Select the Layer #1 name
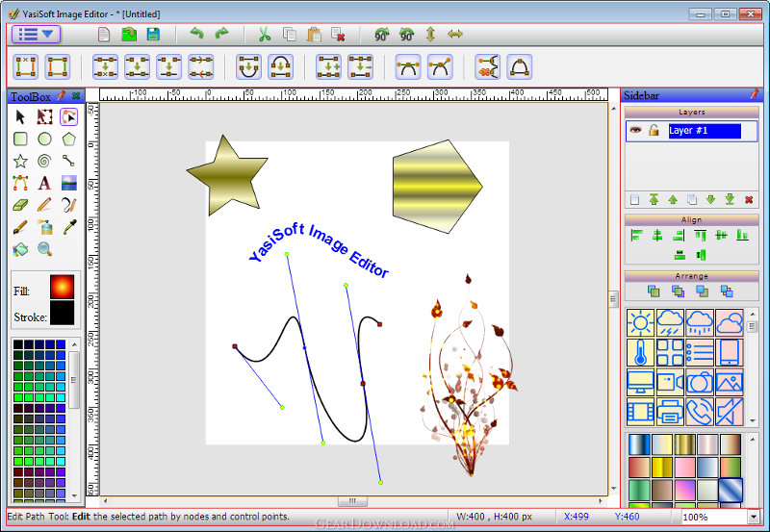Screen dimensions: 770x532 coord(705,131)
